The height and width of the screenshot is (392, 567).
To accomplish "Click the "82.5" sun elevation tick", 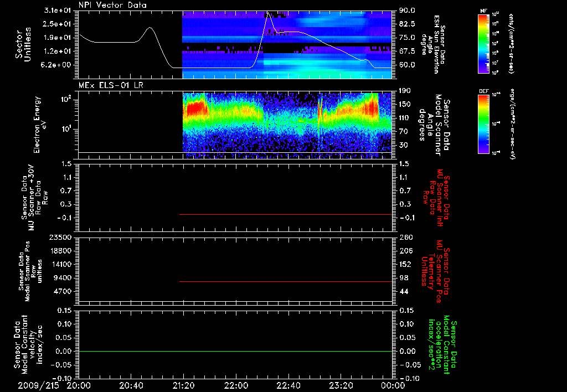I will pos(407,24).
